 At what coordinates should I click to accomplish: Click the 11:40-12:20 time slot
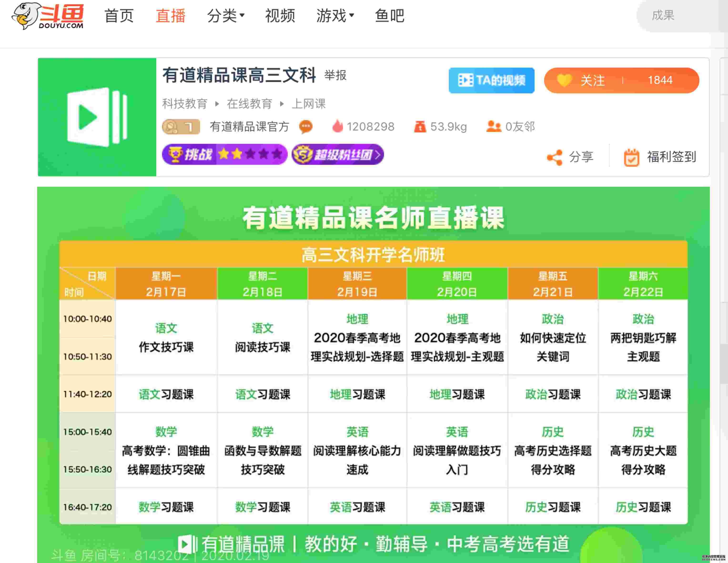coord(87,394)
